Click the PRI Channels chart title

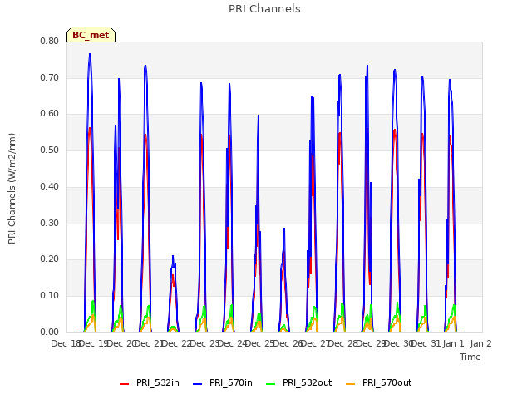coord(264,9)
